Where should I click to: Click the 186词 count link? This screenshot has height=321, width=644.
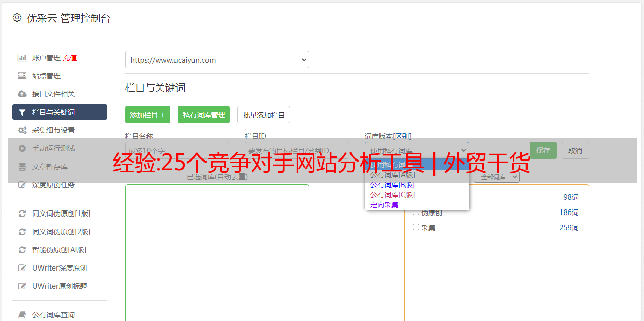point(569,212)
